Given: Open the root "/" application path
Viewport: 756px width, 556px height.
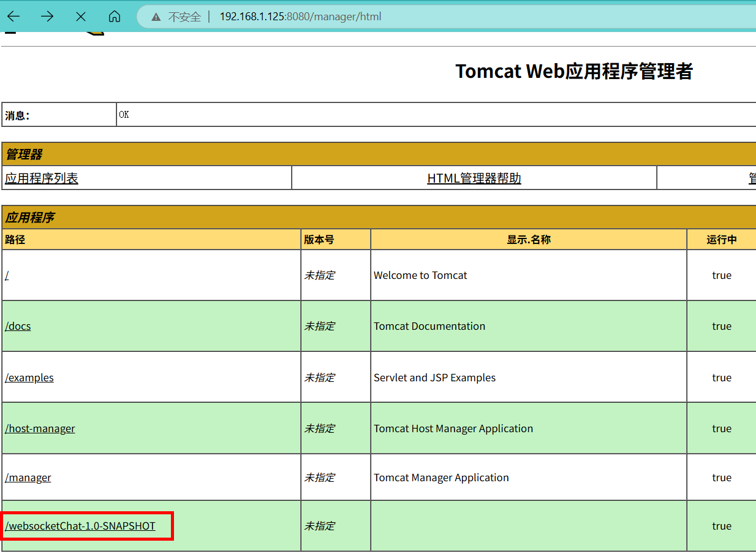Looking at the screenshot, I should (x=7, y=275).
